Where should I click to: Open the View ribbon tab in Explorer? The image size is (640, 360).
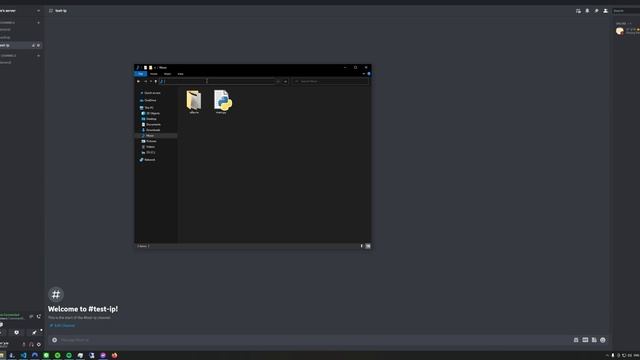pos(180,74)
